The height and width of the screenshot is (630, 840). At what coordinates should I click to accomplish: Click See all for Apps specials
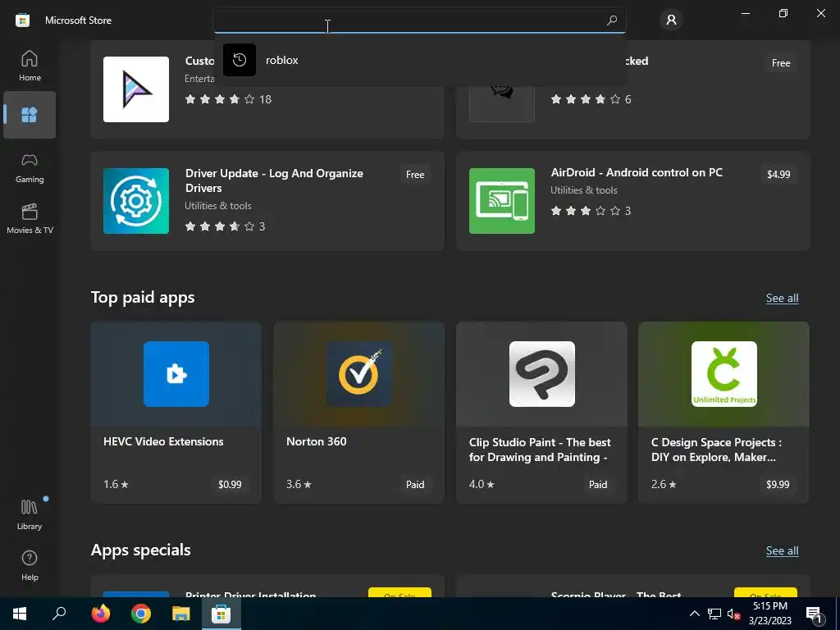tap(782, 550)
